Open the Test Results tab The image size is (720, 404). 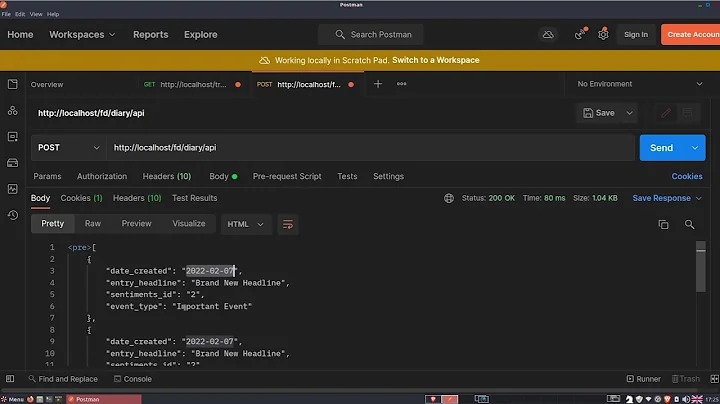(x=195, y=198)
